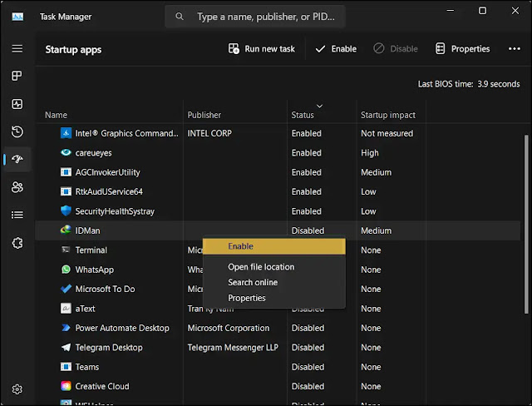Click Creative Cloud's Disabled status
532x406 pixels.
click(x=308, y=386)
